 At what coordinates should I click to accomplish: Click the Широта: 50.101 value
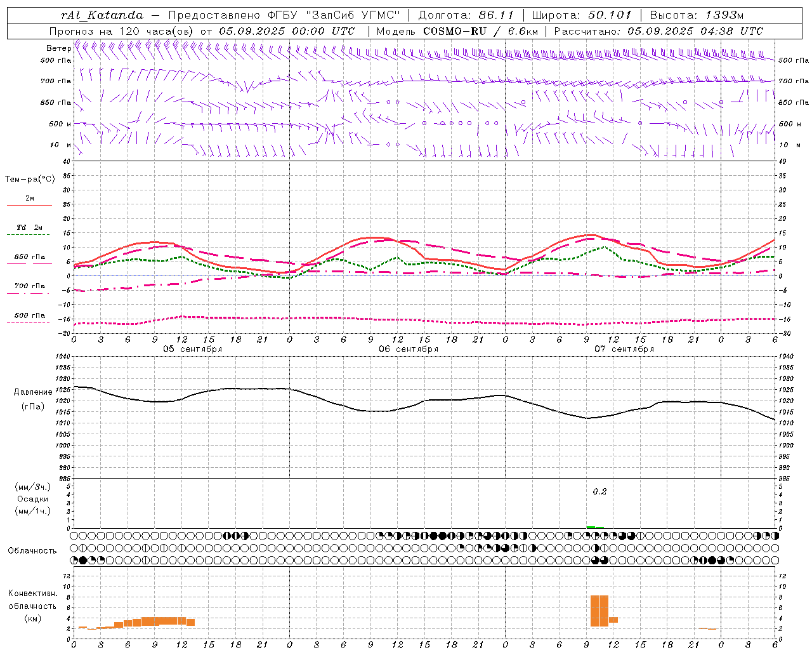click(x=580, y=15)
